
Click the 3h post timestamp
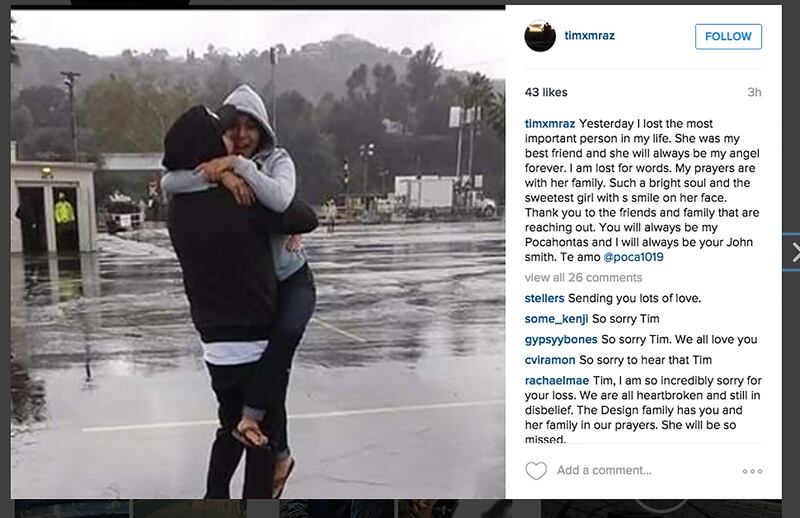coord(754,92)
